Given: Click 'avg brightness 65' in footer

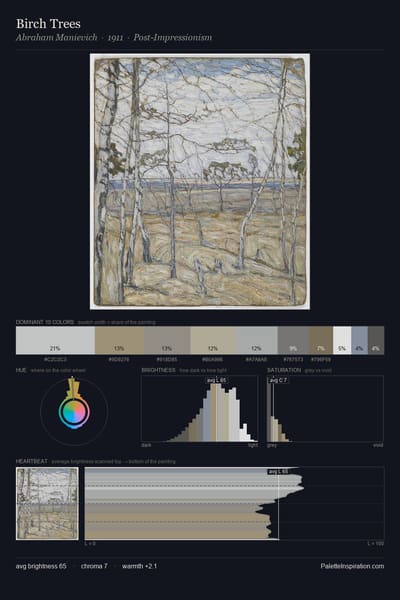Looking at the screenshot, I should coord(41,566).
